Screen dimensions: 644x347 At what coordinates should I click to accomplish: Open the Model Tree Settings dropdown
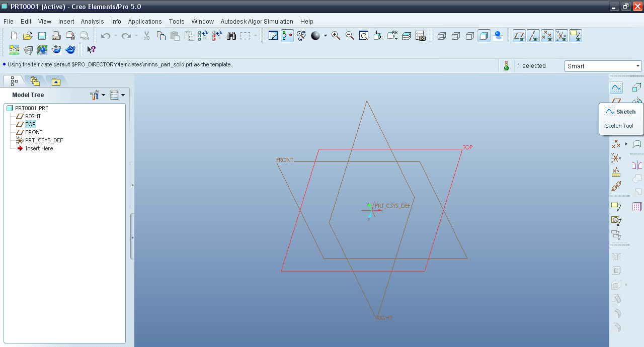(x=98, y=95)
